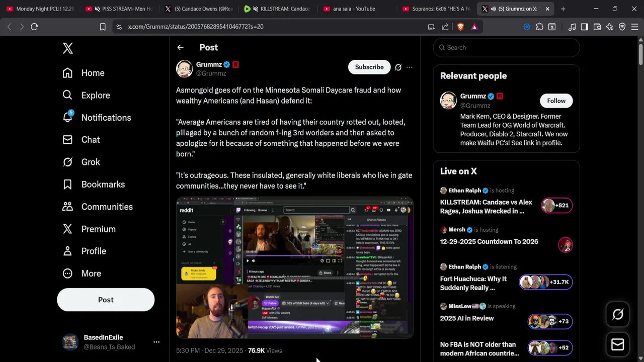Click the +31.7K listeners badge
The image size is (644, 362).
coord(546,282)
